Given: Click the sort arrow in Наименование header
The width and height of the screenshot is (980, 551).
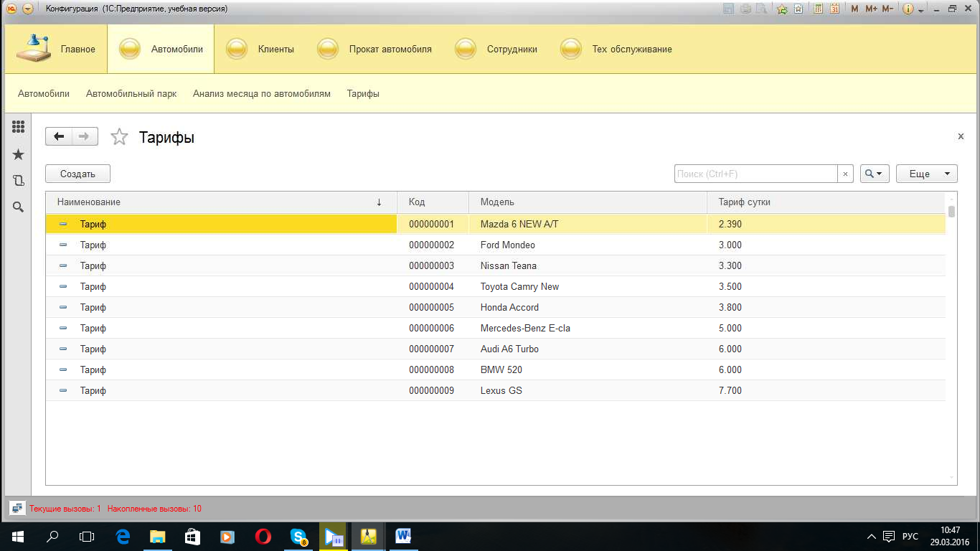Looking at the screenshot, I should pyautogui.click(x=379, y=202).
